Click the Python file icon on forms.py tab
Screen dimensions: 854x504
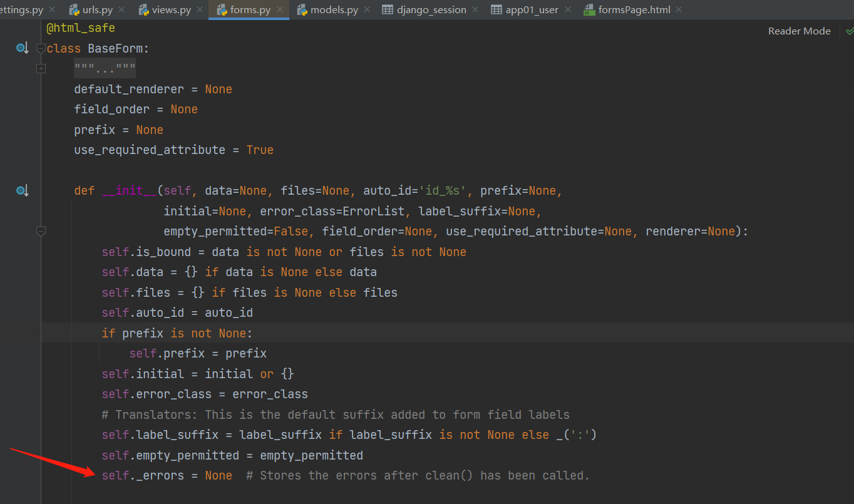tap(221, 9)
